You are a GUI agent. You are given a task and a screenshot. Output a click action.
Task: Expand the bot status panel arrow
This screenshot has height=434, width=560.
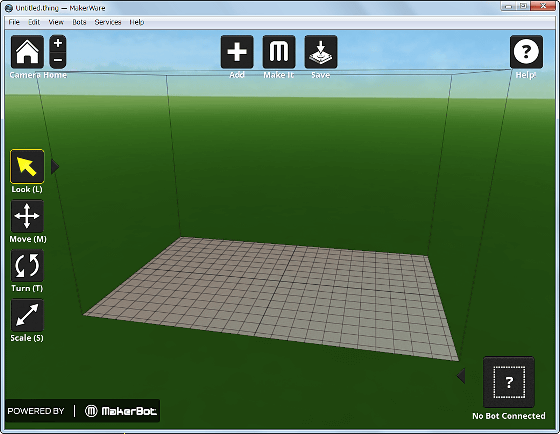(461, 376)
